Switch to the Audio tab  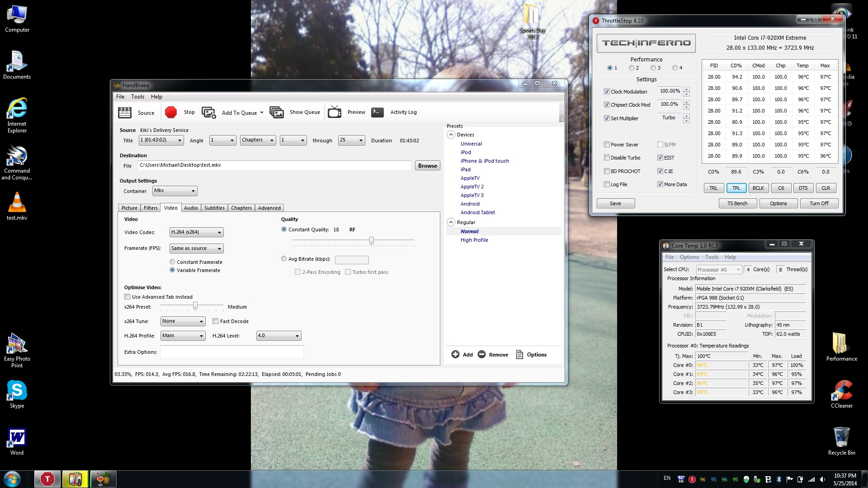[x=191, y=208]
